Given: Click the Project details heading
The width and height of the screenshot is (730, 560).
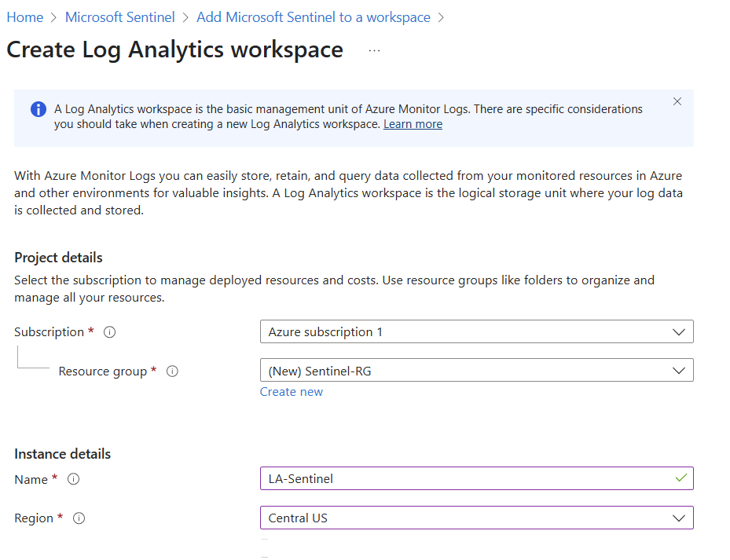Looking at the screenshot, I should (x=59, y=258).
